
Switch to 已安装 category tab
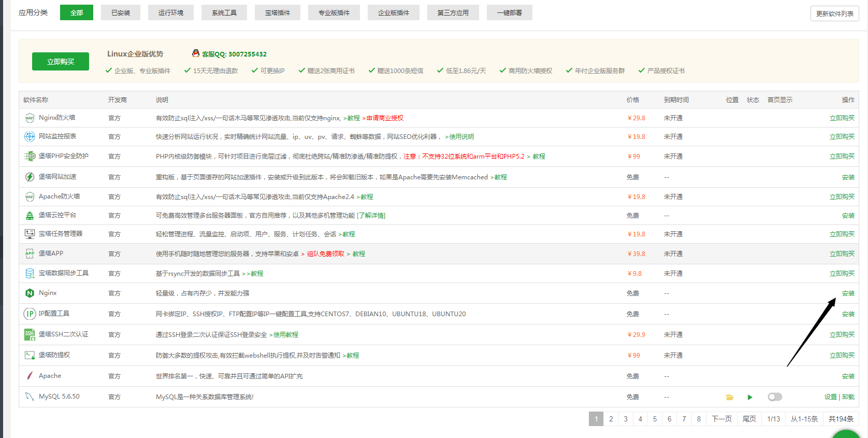tap(121, 12)
